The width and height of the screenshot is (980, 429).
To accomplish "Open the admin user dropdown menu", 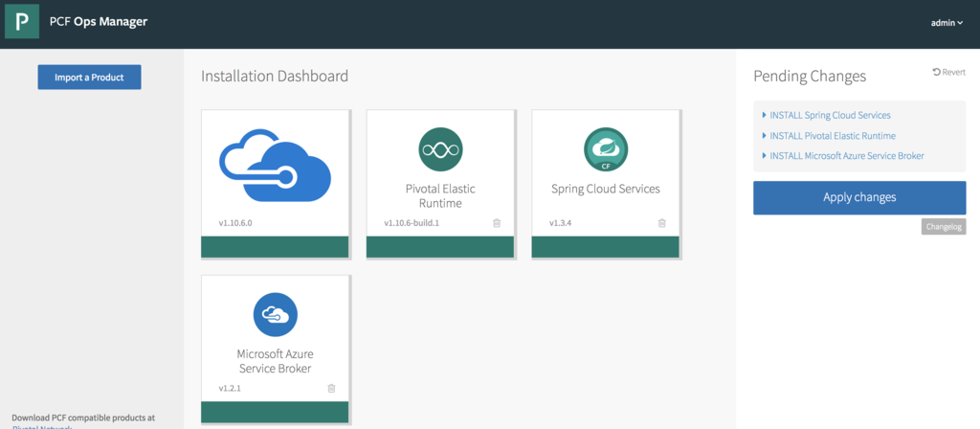I will (947, 22).
